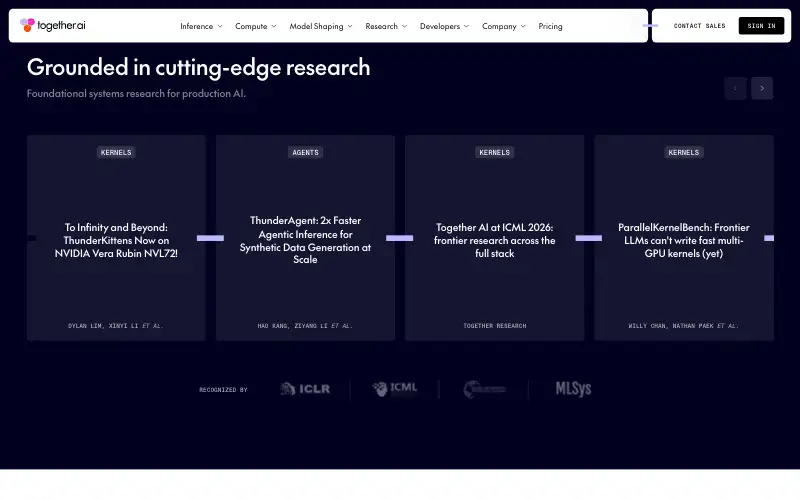This screenshot has width=800, height=500.
Task: Expand the Research dropdown chevron
Action: coord(405,26)
